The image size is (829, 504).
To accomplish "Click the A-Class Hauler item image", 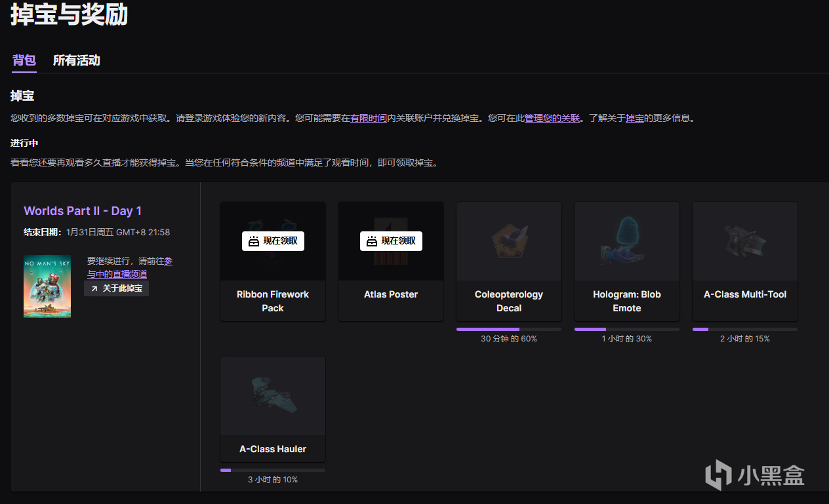I will tap(273, 396).
